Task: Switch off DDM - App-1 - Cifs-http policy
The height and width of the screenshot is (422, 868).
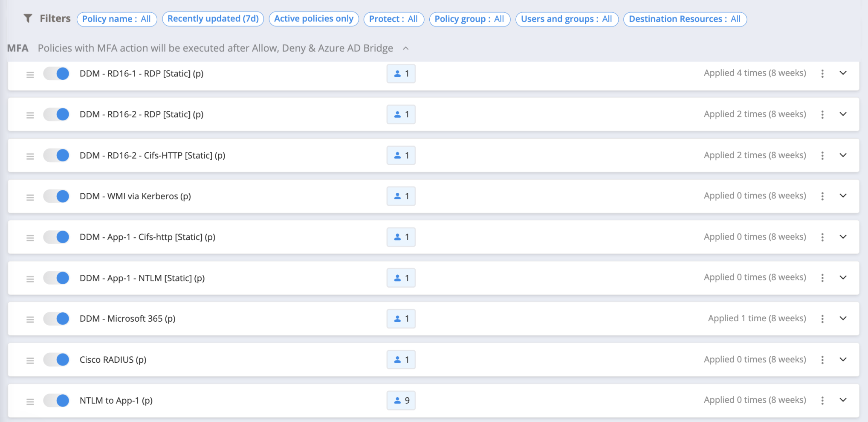Action: coord(57,237)
